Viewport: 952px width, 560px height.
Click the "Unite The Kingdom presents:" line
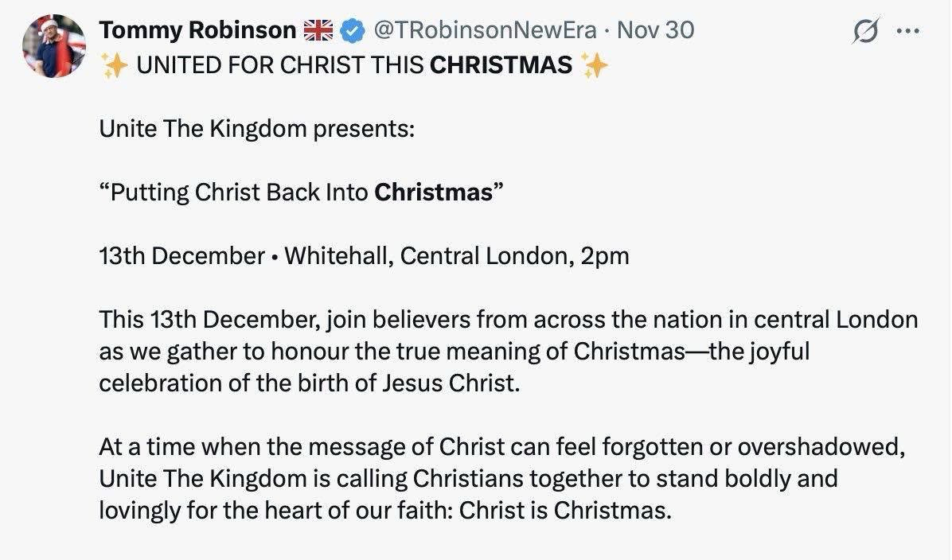[x=256, y=129]
